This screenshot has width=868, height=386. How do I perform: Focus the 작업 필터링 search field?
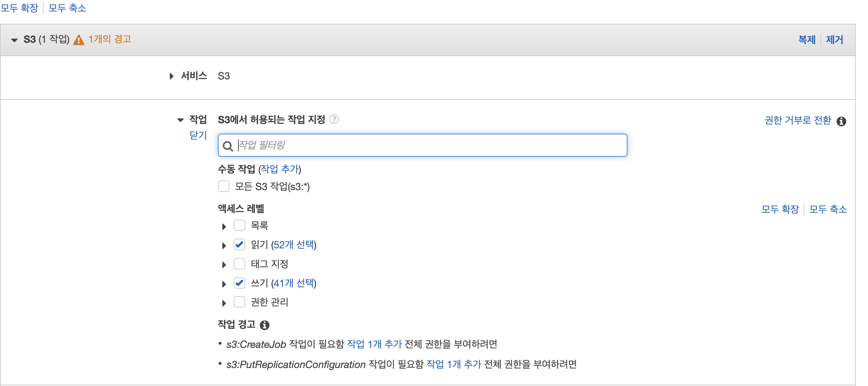coord(422,145)
